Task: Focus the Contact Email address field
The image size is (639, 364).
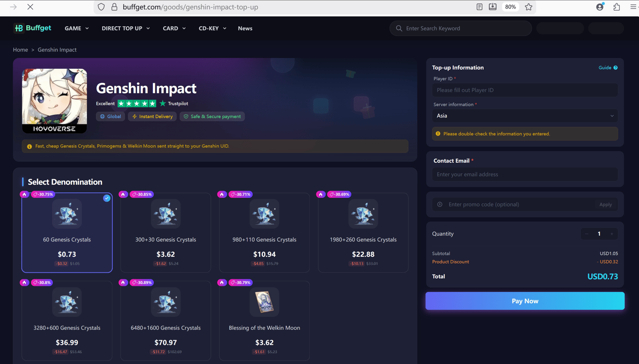Action: pos(525,175)
